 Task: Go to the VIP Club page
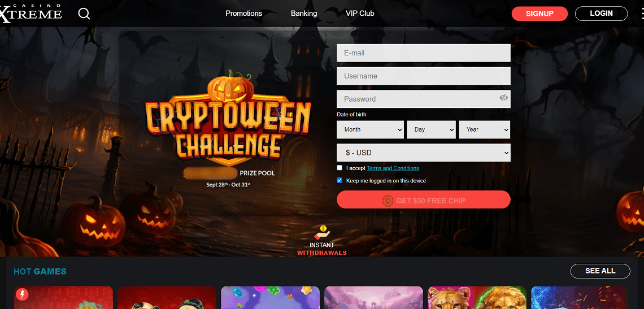tap(360, 14)
